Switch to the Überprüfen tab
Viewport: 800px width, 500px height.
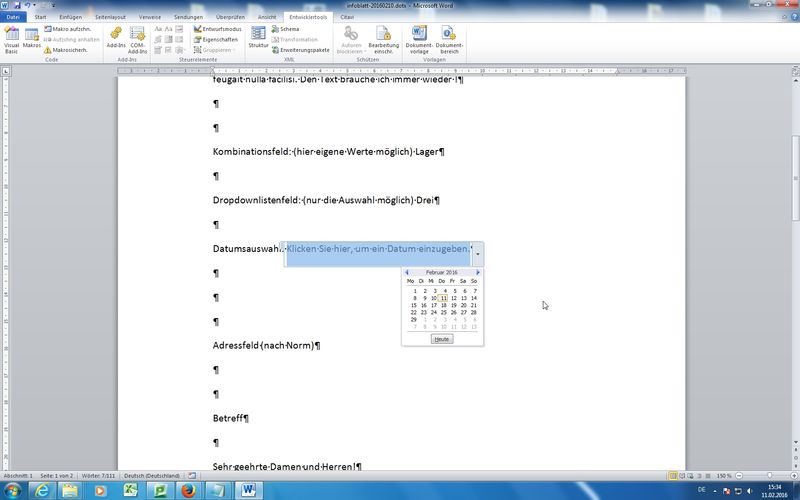(230, 17)
